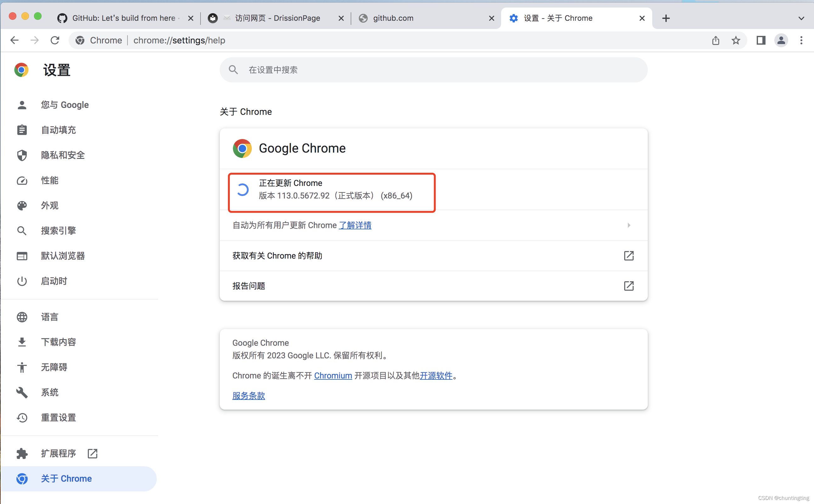
Task: Click the Chrome site info chip in the address bar
Action: [x=99, y=40]
